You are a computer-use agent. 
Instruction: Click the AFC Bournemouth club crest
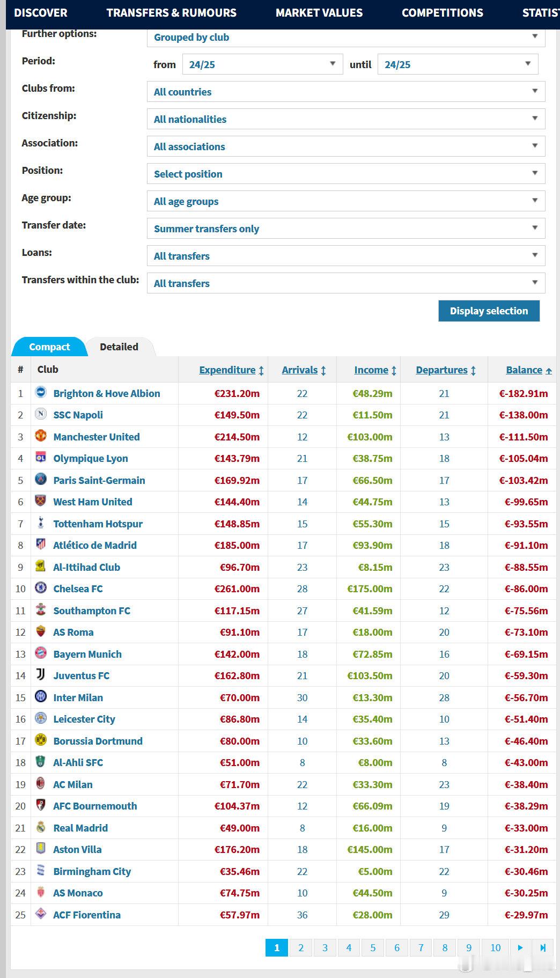tap(41, 805)
